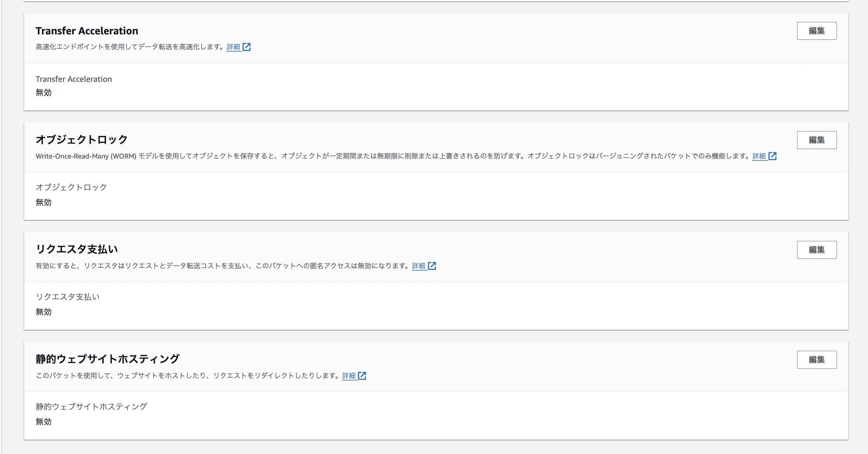Image resolution: width=868 pixels, height=454 pixels.
Task: Click the external link icon beside 静的ウェブサイトホスティング 詳細
Action: 362,375
